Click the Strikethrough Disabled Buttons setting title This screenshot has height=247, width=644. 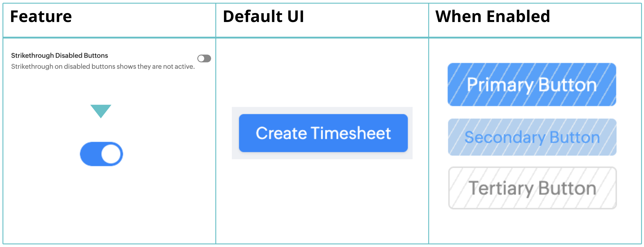point(60,55)
